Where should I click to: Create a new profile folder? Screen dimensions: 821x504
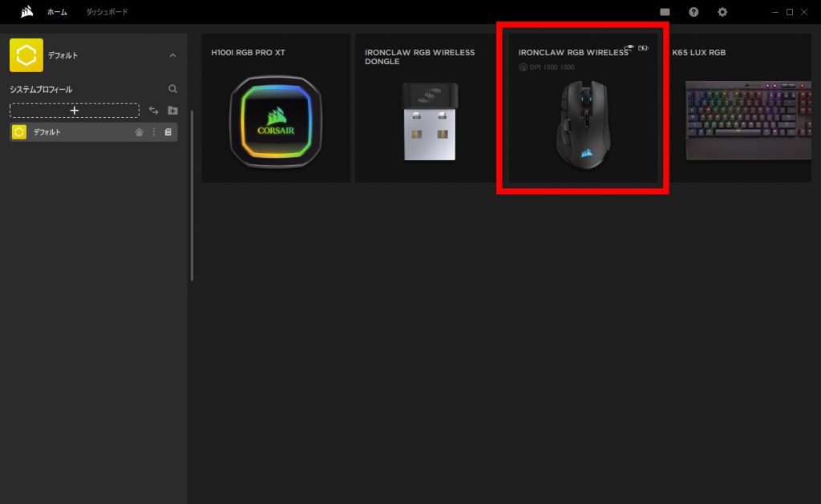[173, 111]
